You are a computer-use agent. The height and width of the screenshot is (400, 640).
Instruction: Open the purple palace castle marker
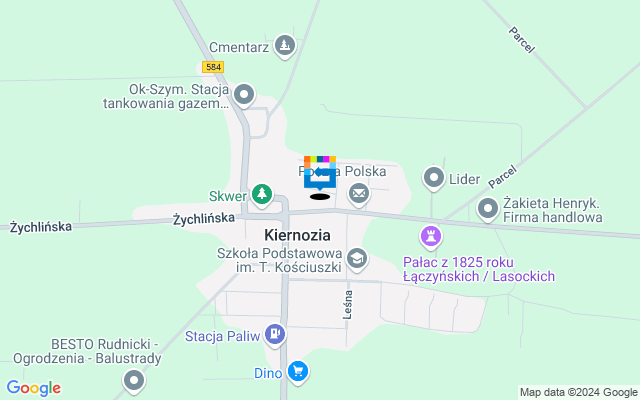pos(431,237)
